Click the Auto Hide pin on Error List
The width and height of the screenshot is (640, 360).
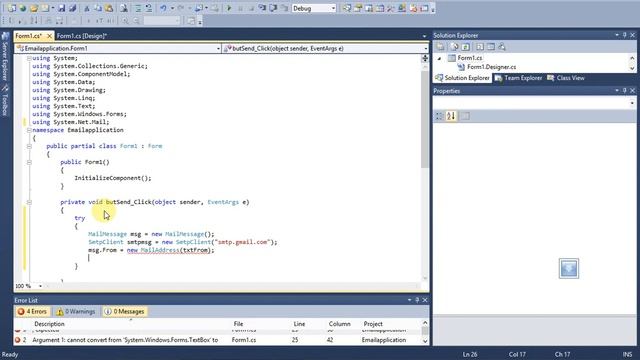tap(417, 300)
